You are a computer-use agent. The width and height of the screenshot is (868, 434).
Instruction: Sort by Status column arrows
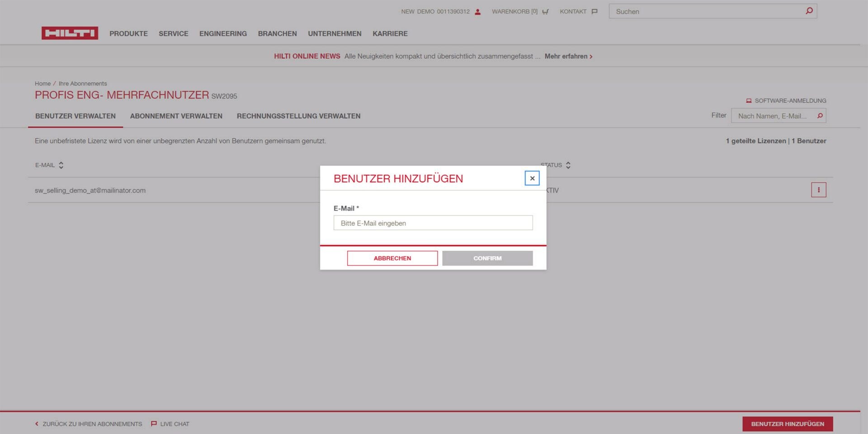[568, 165]
